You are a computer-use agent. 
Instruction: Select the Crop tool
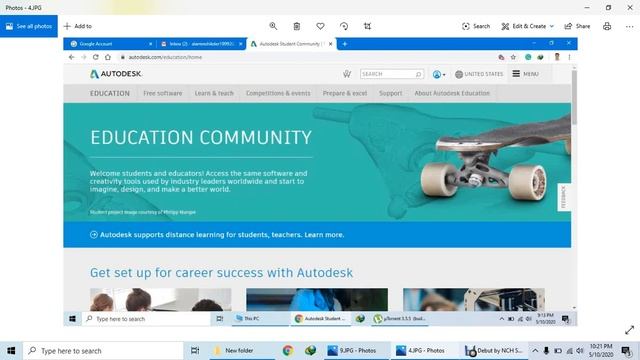coord(367,26)
